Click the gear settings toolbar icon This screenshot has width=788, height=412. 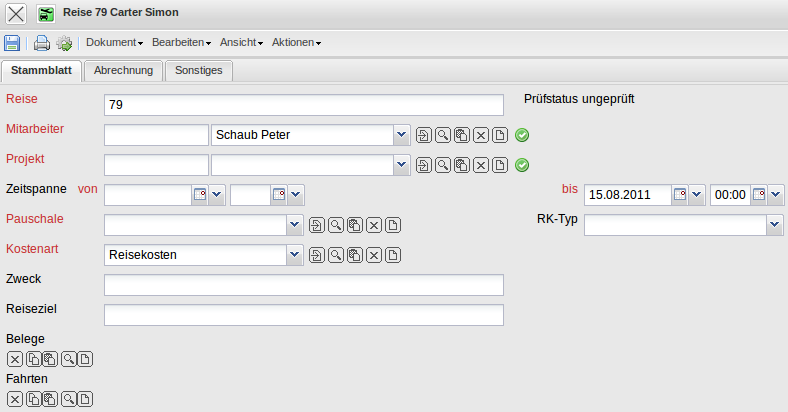click(x=64, y=43)
